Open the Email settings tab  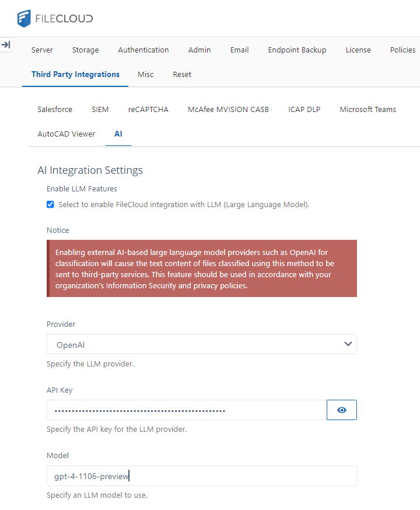(x=239, y=50)
